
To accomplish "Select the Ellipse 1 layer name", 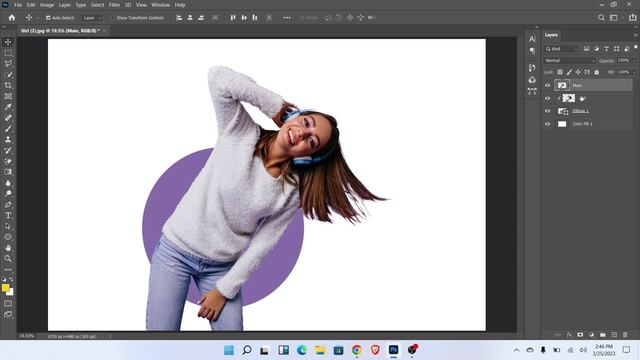I will 580,111.
